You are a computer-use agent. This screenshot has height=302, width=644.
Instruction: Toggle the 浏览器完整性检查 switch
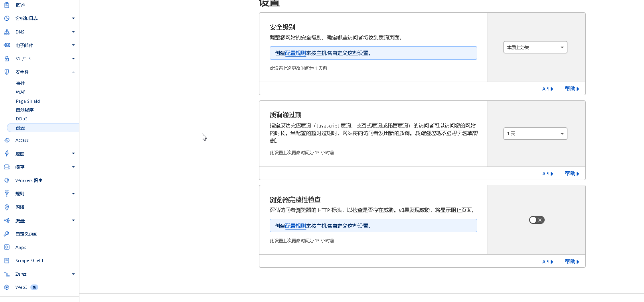pos(536,220)
